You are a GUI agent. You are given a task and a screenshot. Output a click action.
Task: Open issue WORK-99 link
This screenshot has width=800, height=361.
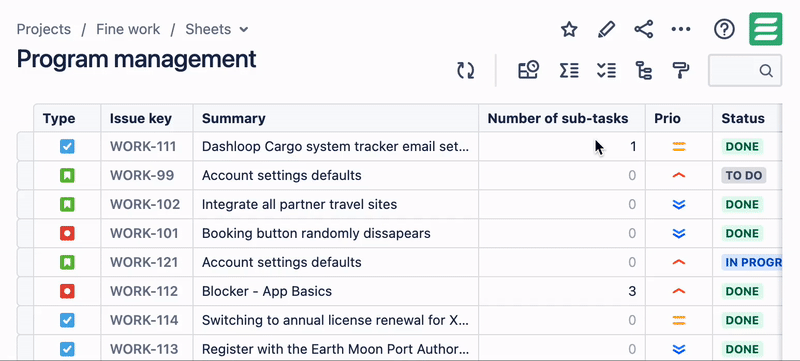[x=142, y=176]
